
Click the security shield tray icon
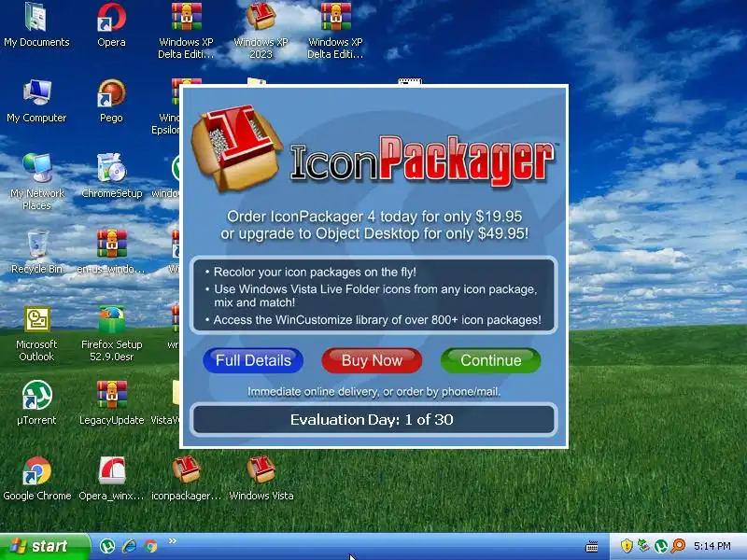point(627,546)
